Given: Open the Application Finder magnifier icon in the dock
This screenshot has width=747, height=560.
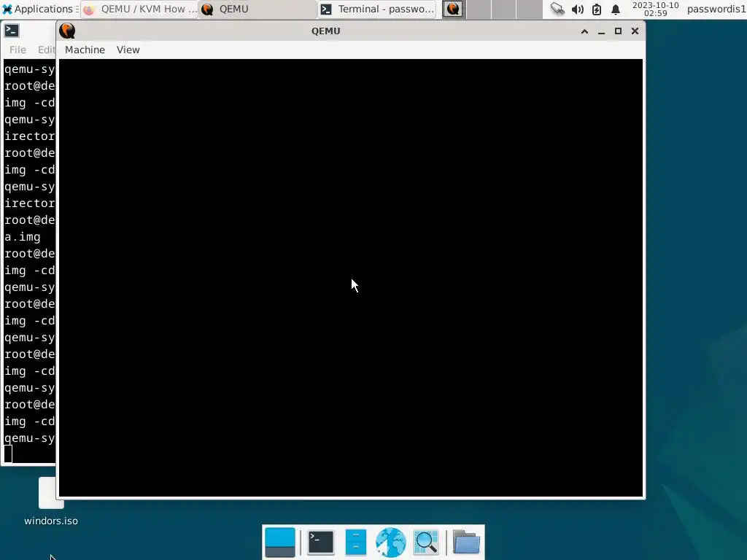Looking at the screenshot, I should click(x=426, y=542).
